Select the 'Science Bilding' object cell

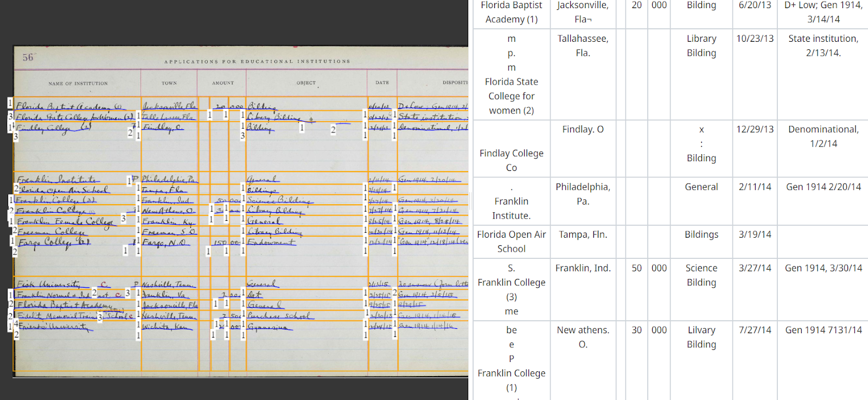[x=701, y=275]
